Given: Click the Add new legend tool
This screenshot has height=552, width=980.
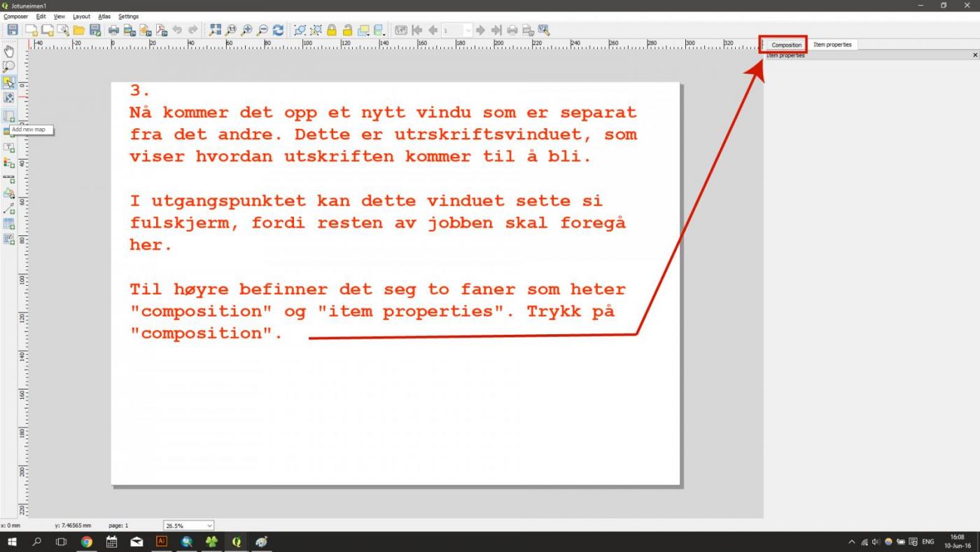Looking at the screenshot, I should click(x=9, y=163).
